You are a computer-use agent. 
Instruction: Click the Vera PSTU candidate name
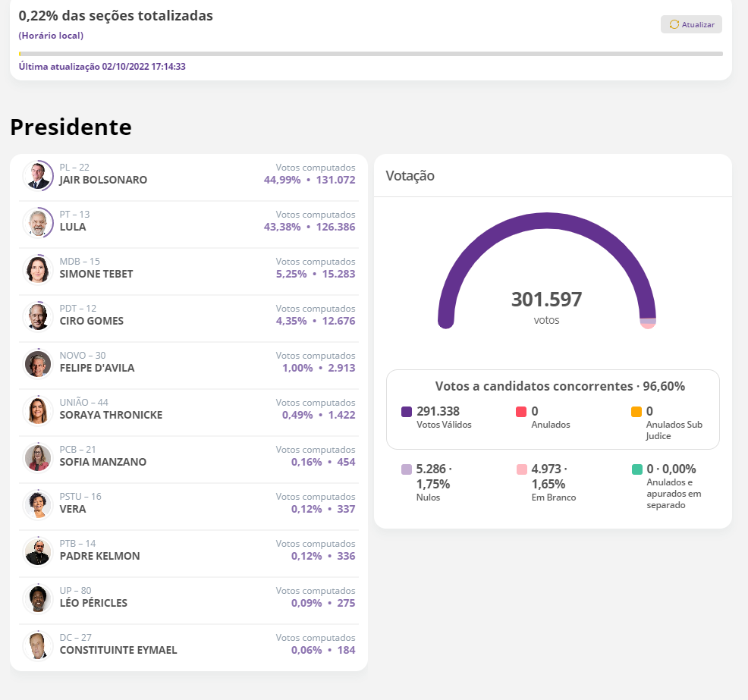(x=73, y=509)
